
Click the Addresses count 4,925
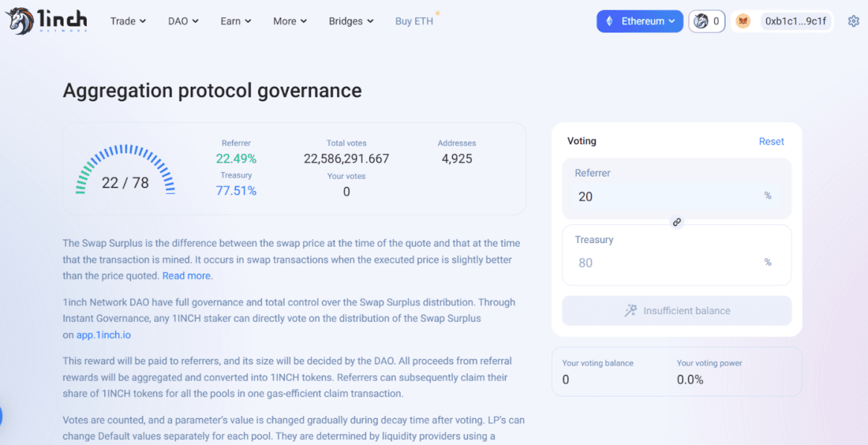point(457,158)
